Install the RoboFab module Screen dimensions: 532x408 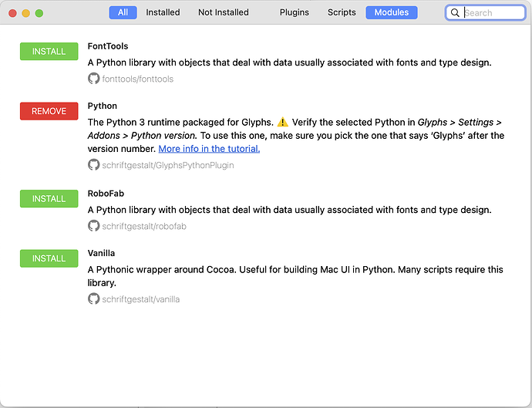[x=49, y=199]
